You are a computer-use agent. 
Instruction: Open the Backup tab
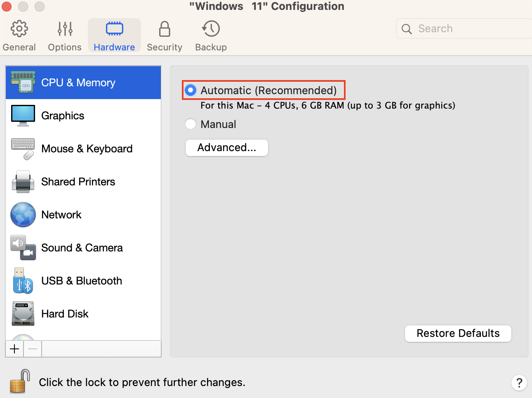point(211,35)
